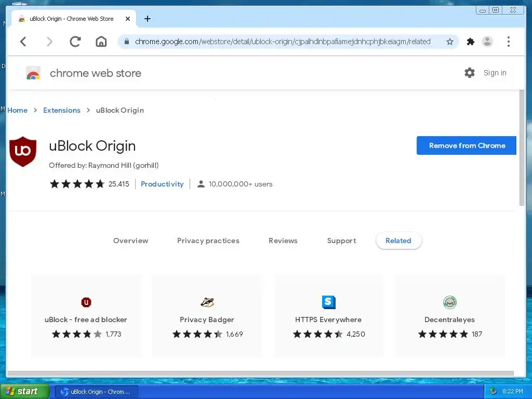532x399 pixels.
Task: Click the uBlock Origin breadcrumb text
Action: pos(120,110)
